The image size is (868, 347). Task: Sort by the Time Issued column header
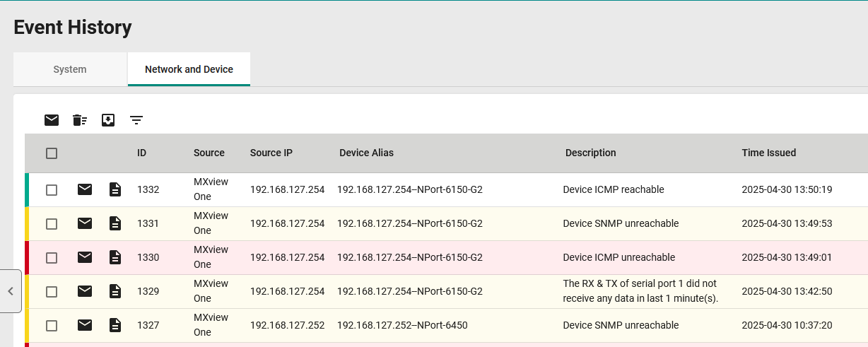768,153
